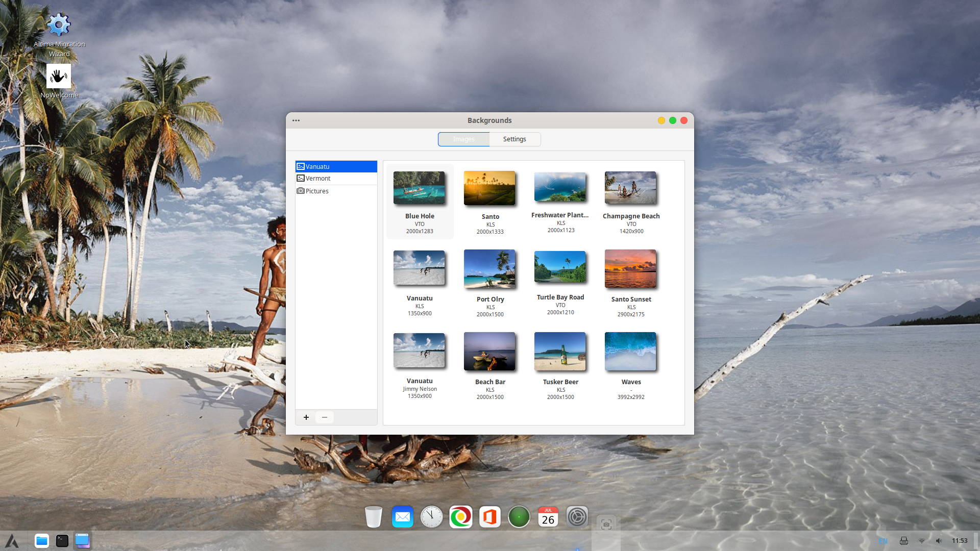This screenshot has height=551, width=980.
Task: Open the NoWelcome desktop icon
Action: click(59, 77)
